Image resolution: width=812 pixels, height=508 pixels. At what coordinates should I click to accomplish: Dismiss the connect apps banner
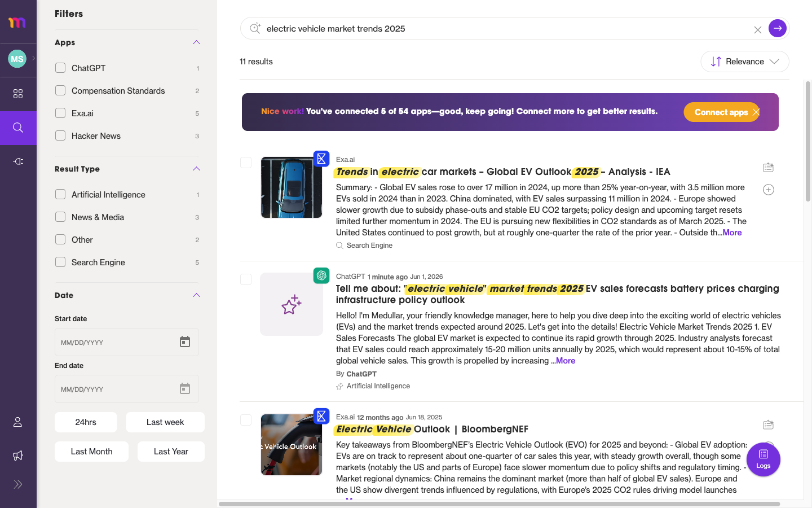756,112
